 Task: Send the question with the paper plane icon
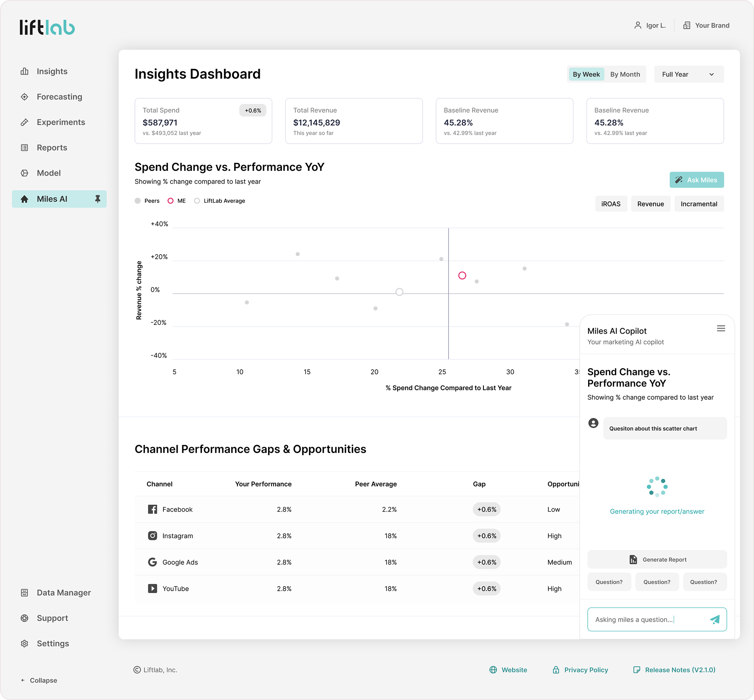pyautogui.click(x=715, y=620)
